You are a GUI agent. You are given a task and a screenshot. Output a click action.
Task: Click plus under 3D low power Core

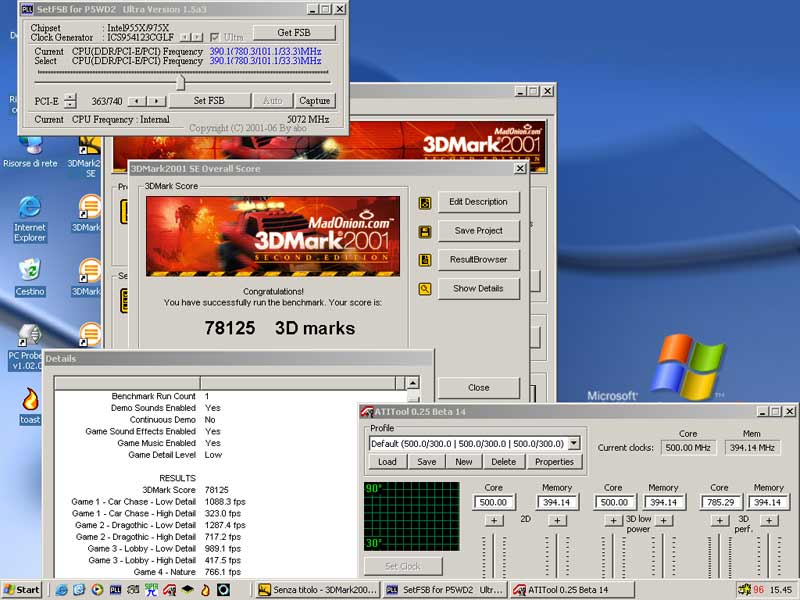613,520
